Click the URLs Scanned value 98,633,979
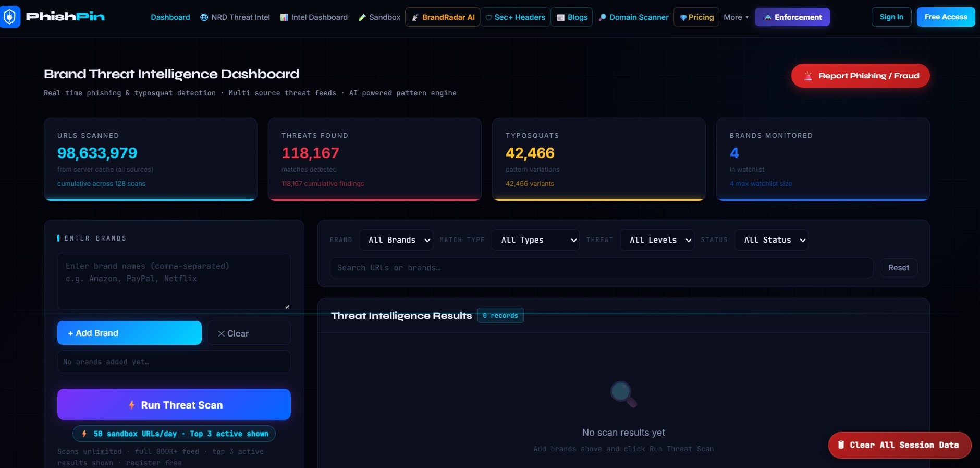 pyautogui.click(x=97, y=153)
